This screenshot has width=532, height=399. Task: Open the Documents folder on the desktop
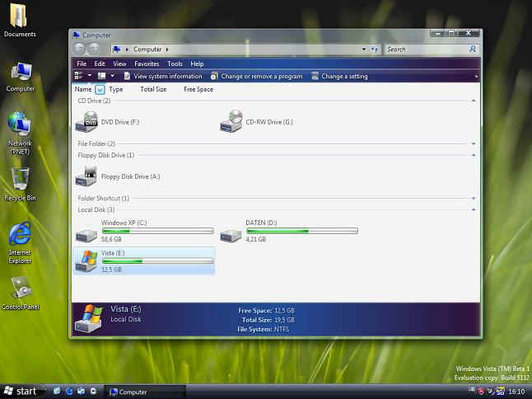20,16
